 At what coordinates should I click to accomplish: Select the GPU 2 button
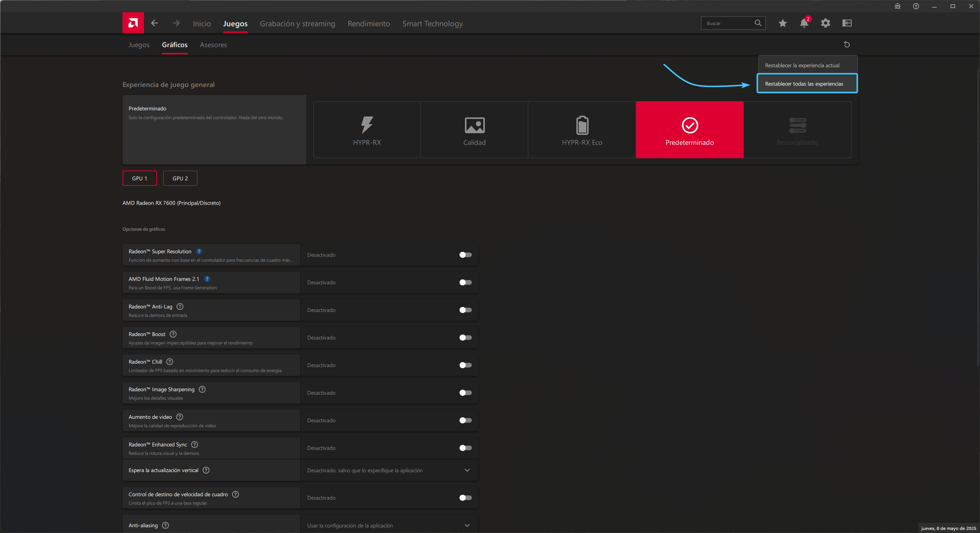click(x=180, y=178)
